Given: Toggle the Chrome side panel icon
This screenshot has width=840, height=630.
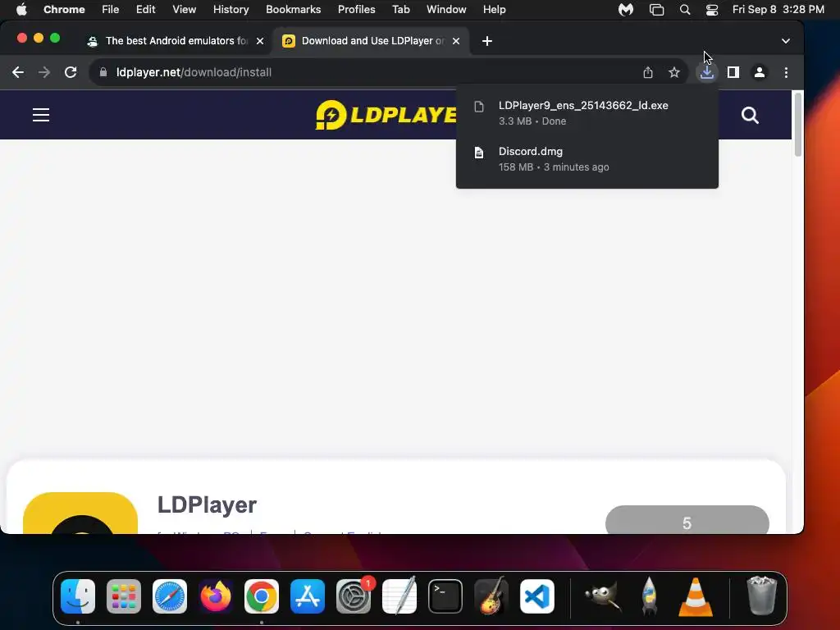Looking at the screenshot, I should pos(733,72).
